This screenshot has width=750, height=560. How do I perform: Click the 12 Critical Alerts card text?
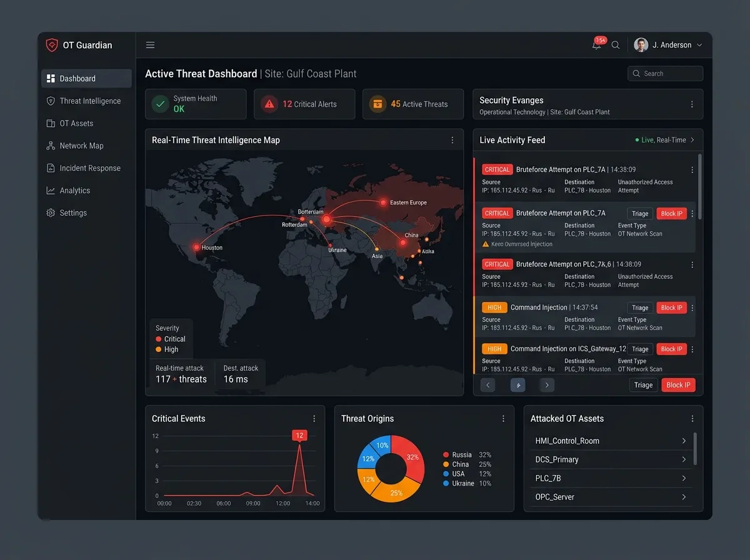pos(309,104)
